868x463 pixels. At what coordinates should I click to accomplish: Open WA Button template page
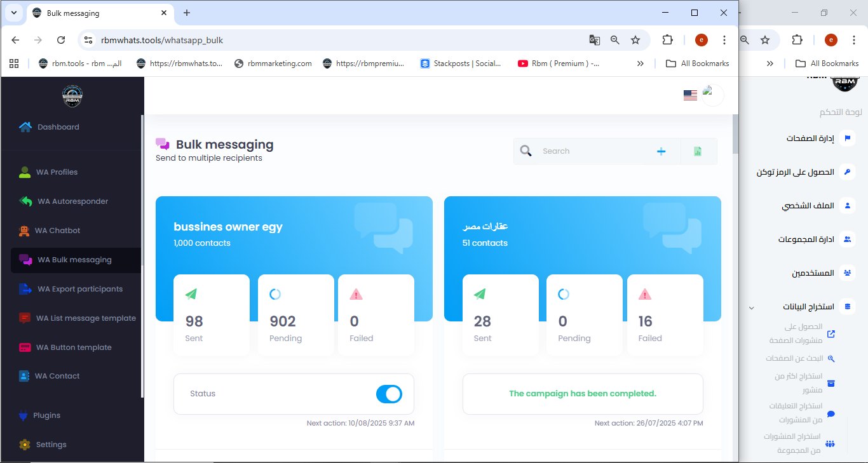[74, 347]
